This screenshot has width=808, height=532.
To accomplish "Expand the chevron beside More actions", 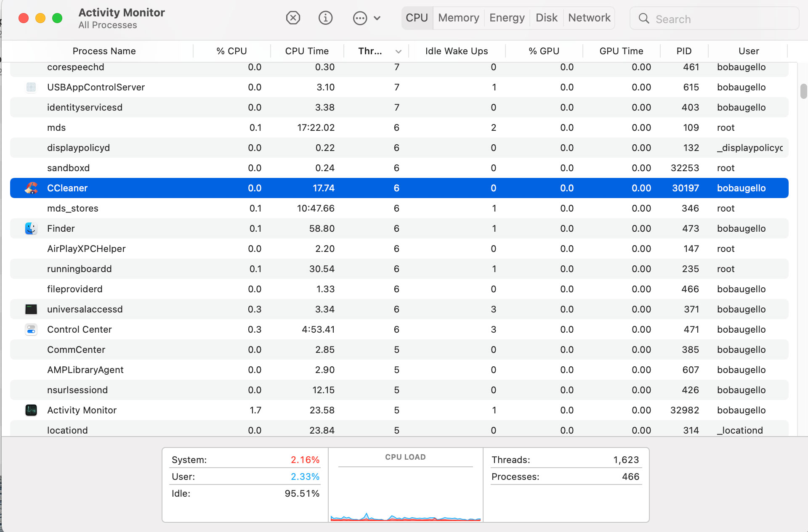I will click(x=377, y=18).
